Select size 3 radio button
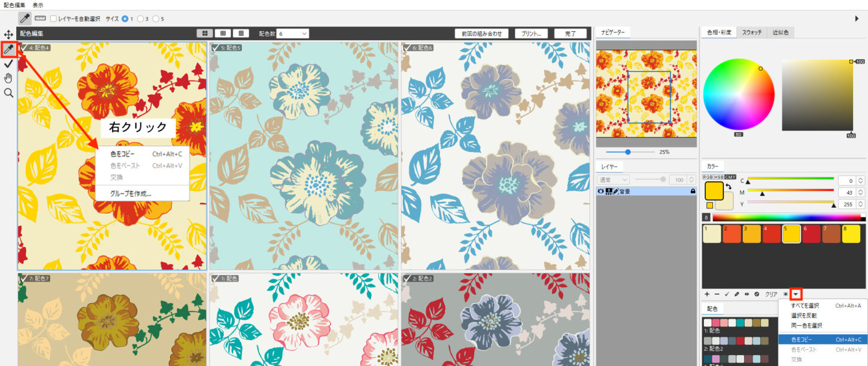 141,19
